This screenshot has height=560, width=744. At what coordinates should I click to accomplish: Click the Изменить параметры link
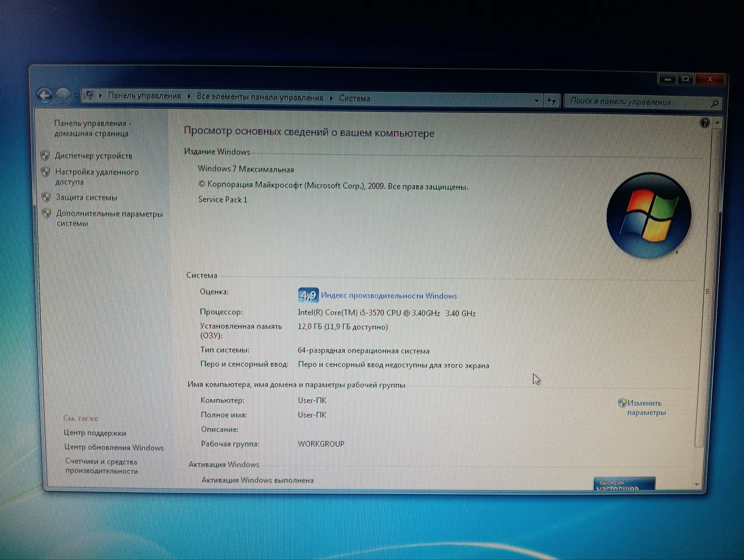coord(646,408)
